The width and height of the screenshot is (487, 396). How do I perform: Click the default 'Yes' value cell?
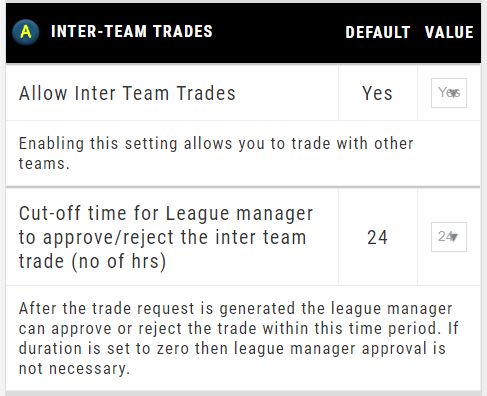pos(377,93)
